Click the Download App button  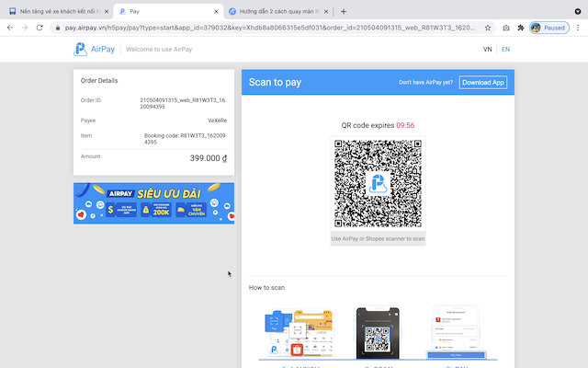[x=483, y=83]
